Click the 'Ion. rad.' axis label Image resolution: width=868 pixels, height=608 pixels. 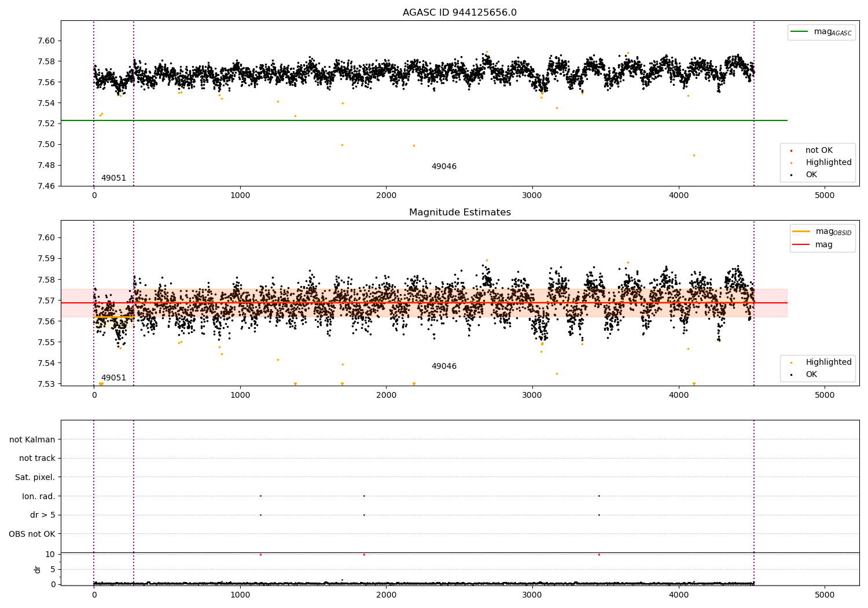pos(39,496)
